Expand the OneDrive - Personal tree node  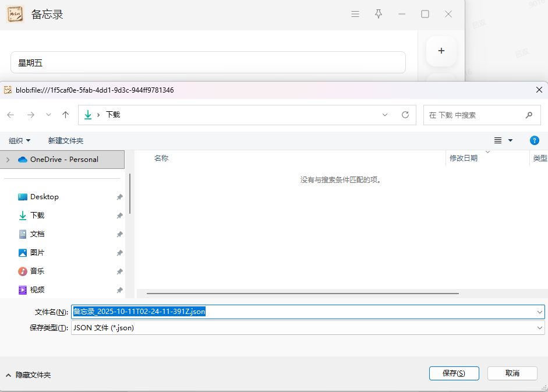click(x=8, y=159)
